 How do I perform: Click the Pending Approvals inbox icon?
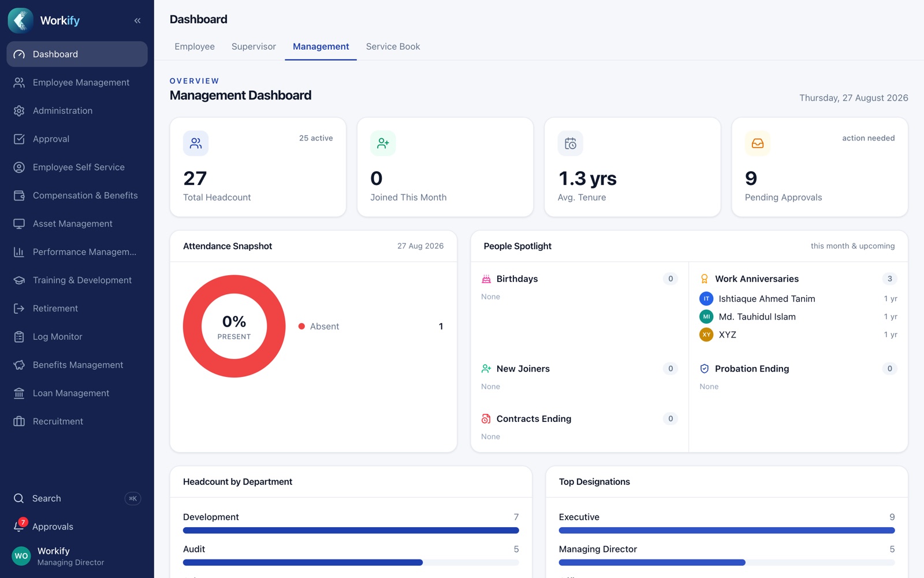(x=758, y=143)
